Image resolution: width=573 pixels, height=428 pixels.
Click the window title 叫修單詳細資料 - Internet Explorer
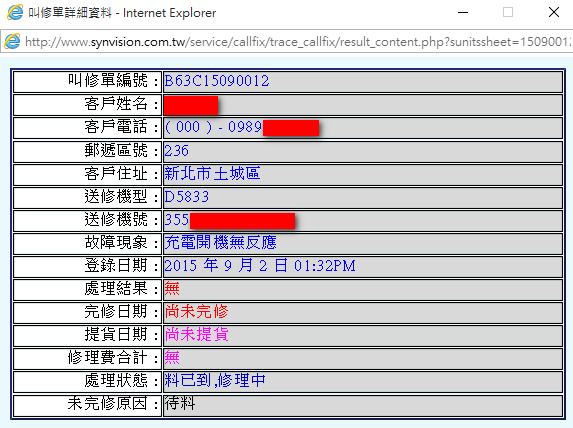[122, 13]
